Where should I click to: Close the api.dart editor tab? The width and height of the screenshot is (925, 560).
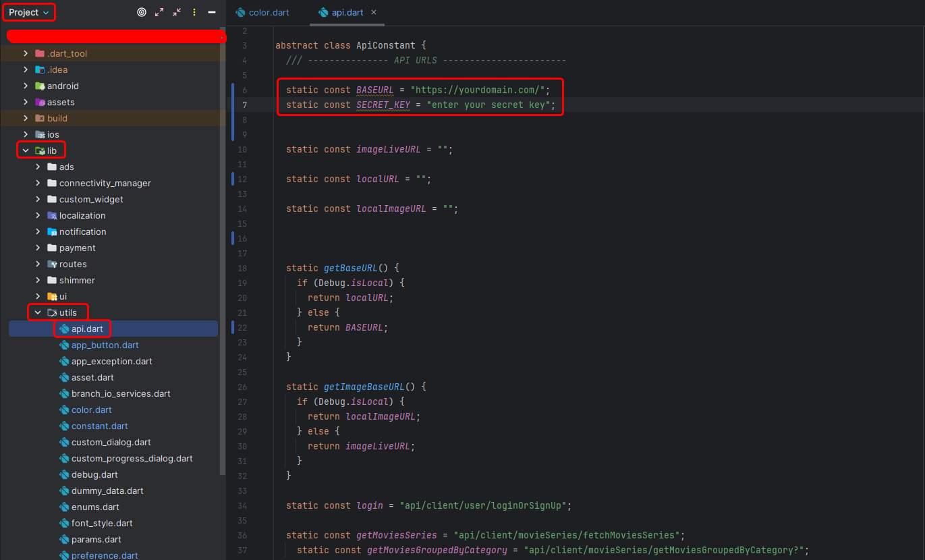374,12
